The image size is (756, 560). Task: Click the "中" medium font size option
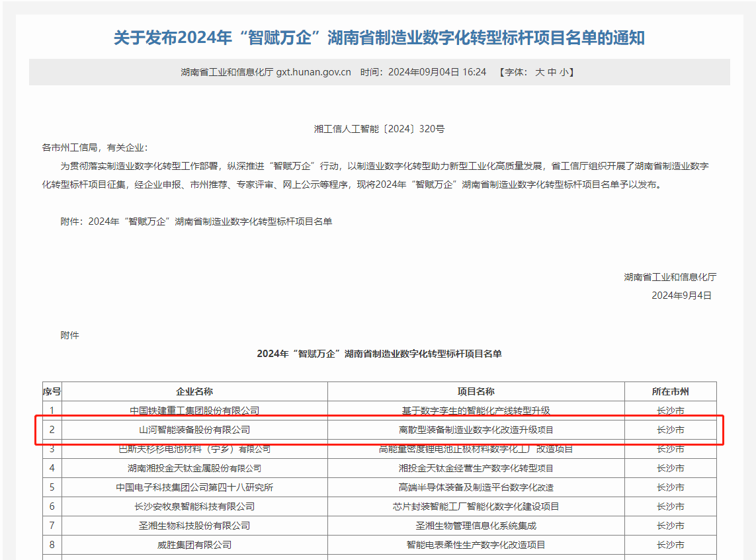(x=551, y=73)
